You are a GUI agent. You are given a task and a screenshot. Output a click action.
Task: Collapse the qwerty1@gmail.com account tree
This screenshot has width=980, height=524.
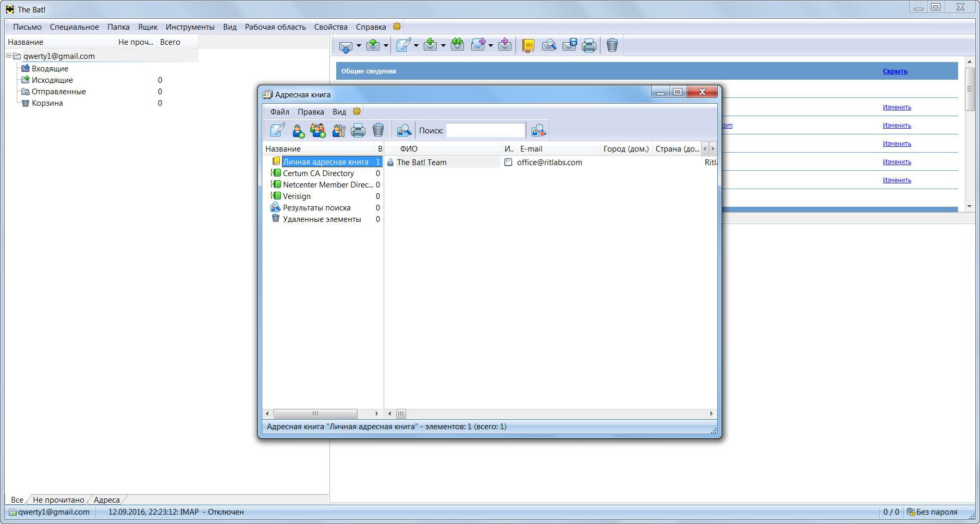pos(9,56)
